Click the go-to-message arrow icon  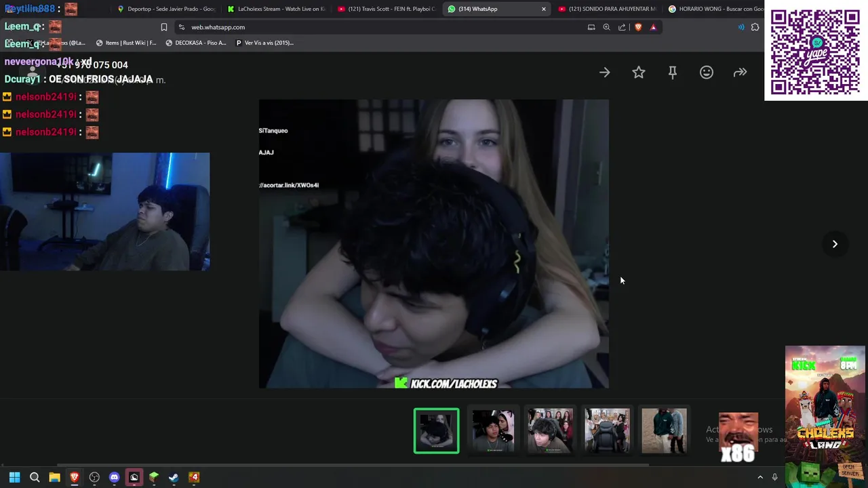tap(604, 73)
